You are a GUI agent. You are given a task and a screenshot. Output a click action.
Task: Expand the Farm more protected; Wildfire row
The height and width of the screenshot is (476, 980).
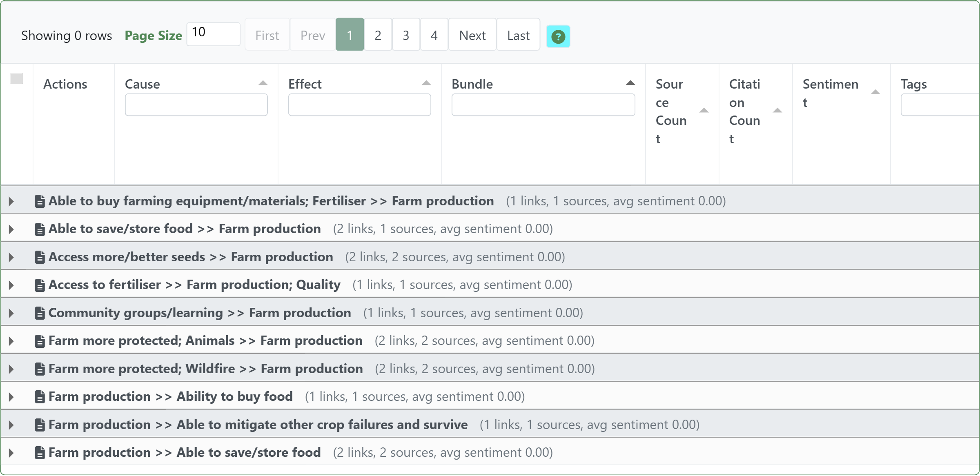[x=11, y=369]
